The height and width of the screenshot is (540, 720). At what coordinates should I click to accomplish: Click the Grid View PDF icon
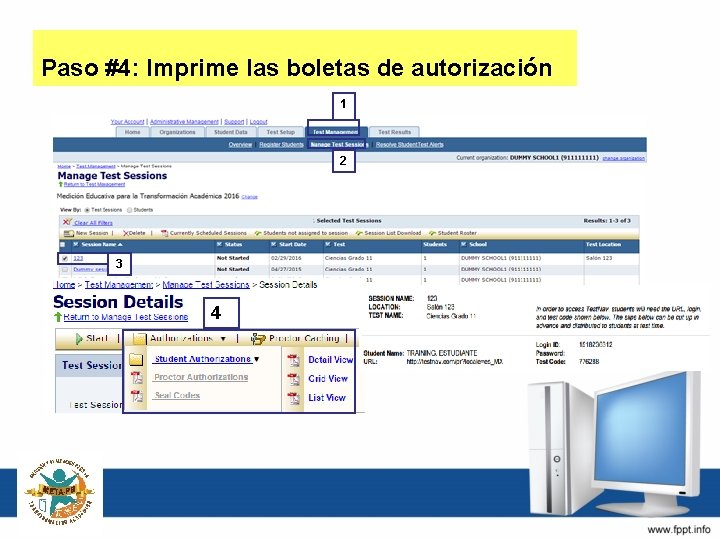pos(294,379)
